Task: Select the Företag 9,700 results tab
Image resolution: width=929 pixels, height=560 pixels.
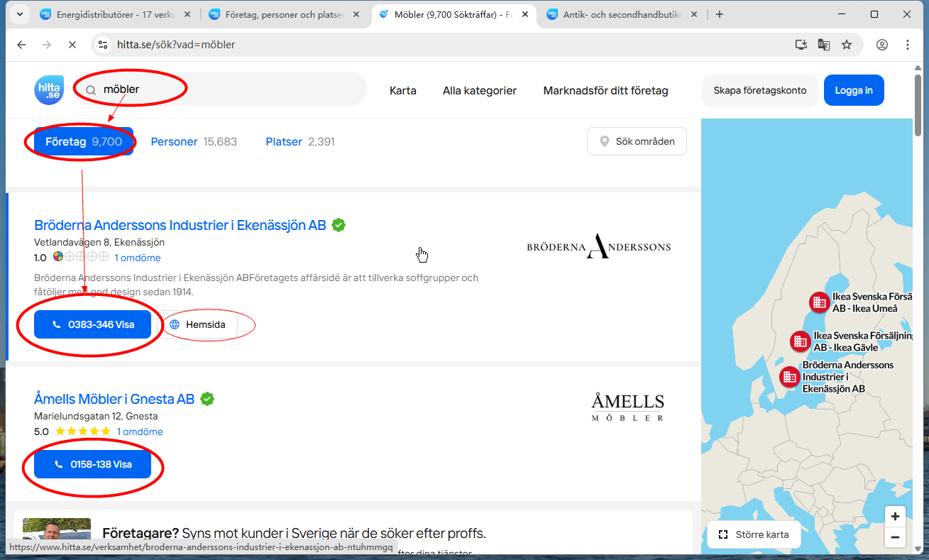Action: pyautogui.click(x=84, y=141)
